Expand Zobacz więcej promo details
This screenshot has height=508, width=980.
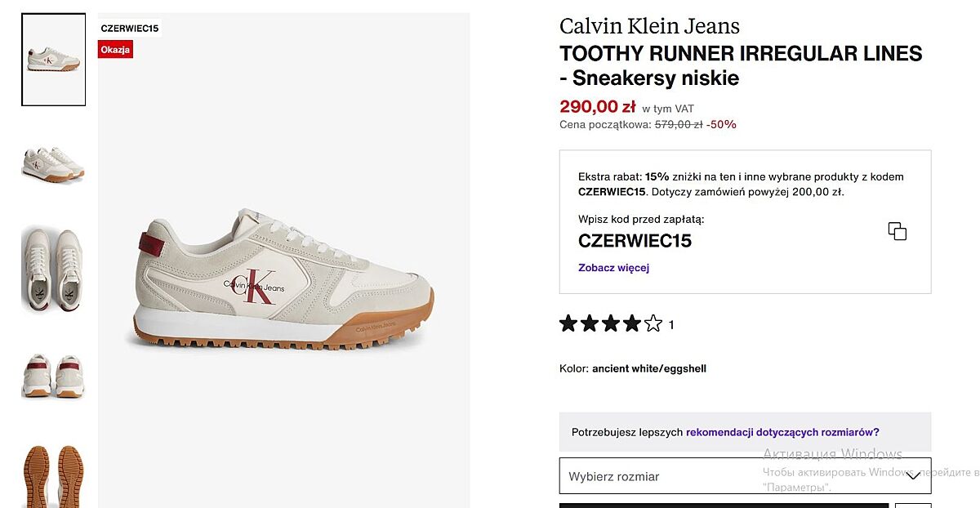click(x=613, y=268)
